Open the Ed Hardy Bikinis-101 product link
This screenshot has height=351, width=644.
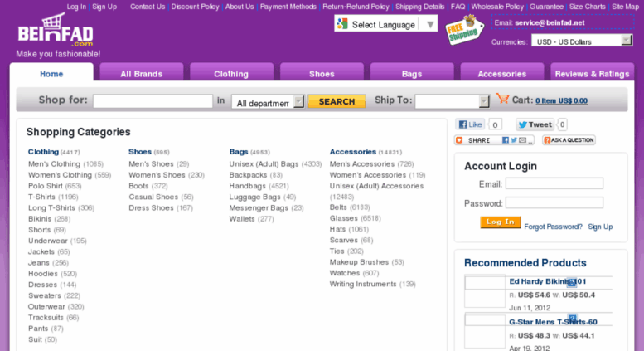coord(548,281)
